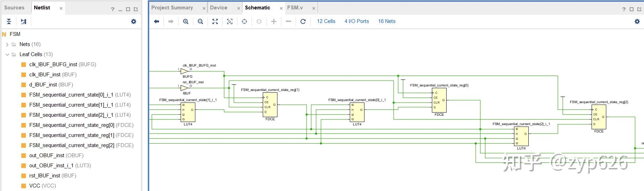Select FSM_sequential_current_state[0]_i_1 (LUT4) cell

[80, 95]
